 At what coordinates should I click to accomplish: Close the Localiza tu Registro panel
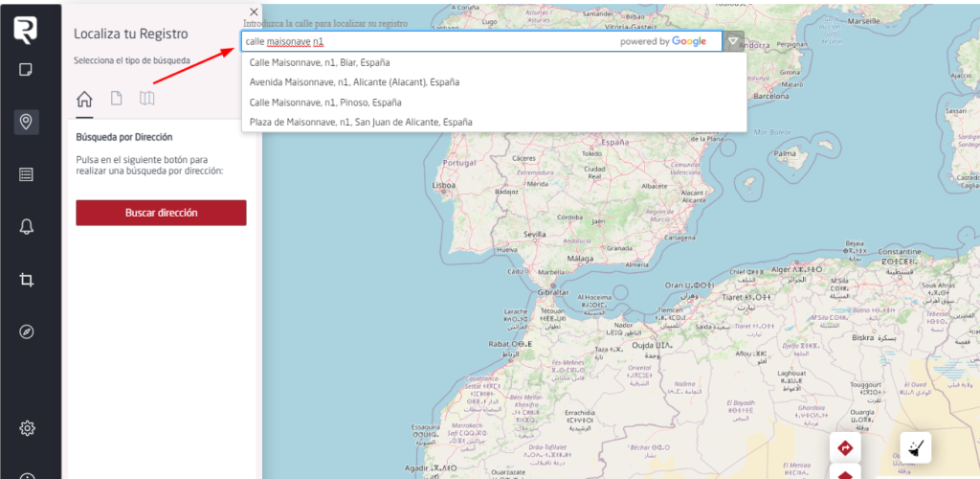pos(254,11)
